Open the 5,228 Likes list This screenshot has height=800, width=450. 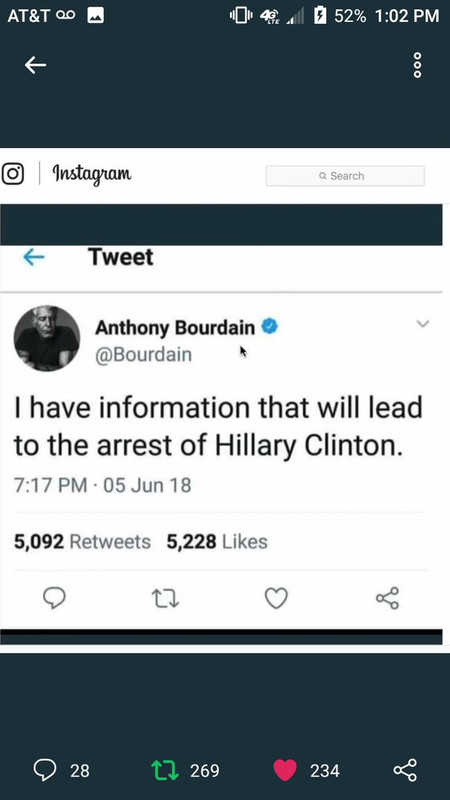coord(217,542)
